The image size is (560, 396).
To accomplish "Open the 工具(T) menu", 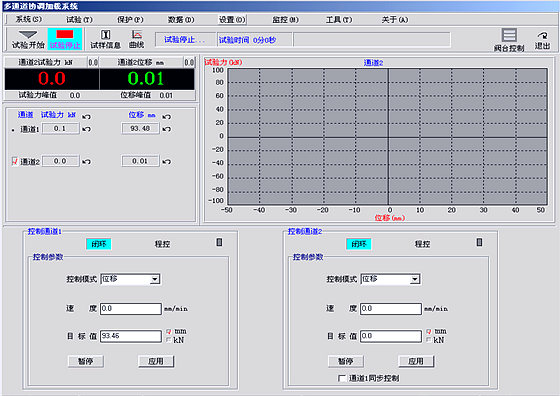I will [x=339, y=20].
